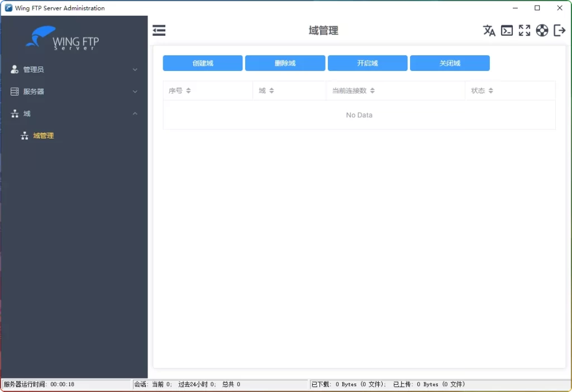Enter fullscreen using the expand arrows icon
572x392 pixels.
click(525, 31)
